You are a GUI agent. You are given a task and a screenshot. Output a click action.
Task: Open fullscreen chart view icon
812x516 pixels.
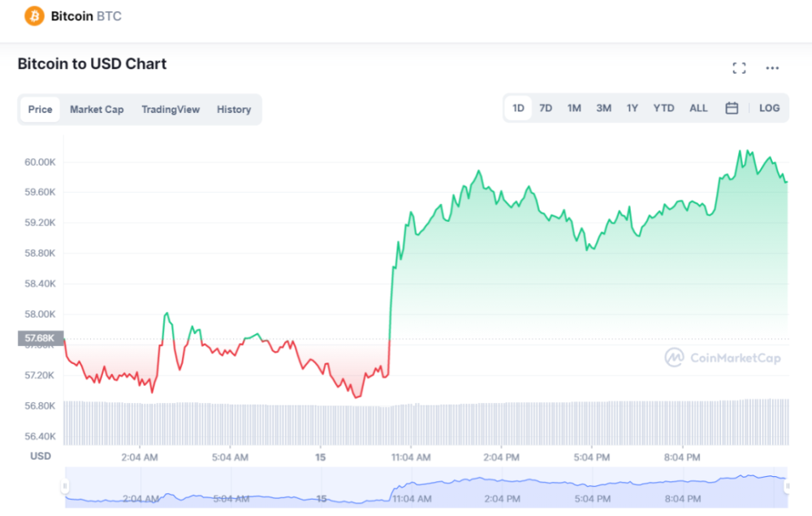coord(739,68)
